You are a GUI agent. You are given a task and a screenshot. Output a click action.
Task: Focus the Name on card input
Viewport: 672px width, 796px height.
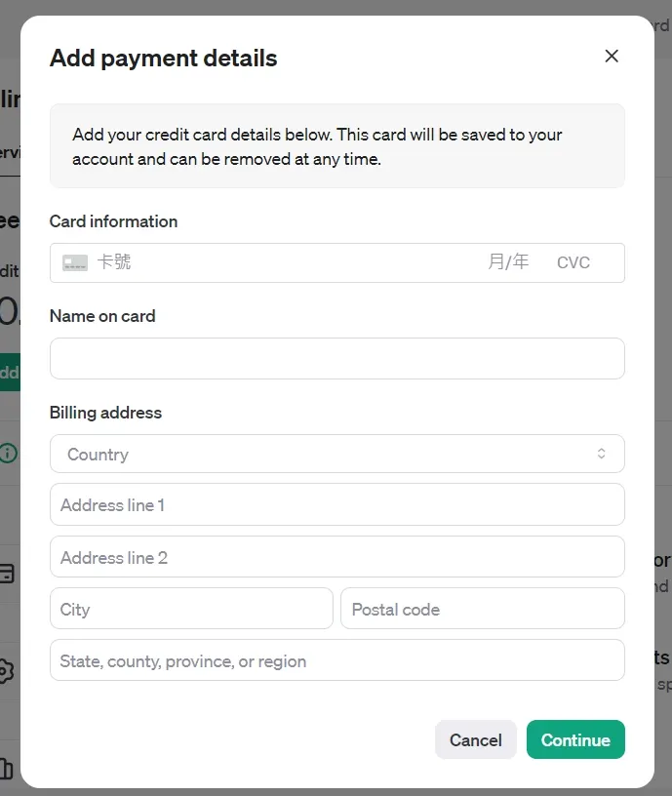(x=336, y=358)
